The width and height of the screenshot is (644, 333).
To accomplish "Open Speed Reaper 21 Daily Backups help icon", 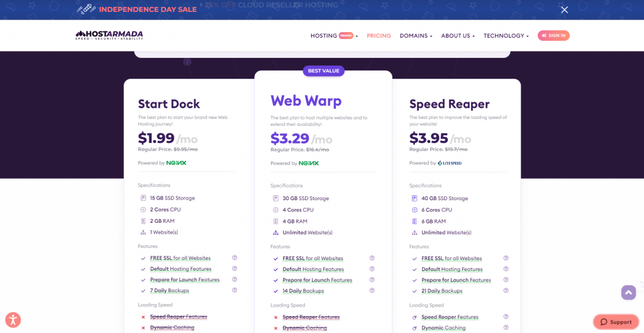I will (x=506, y=290).
